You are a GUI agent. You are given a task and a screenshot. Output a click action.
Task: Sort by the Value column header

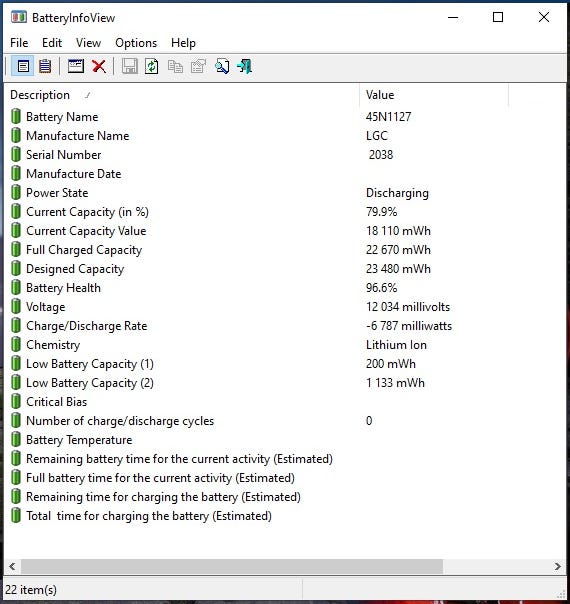pos(434,95)
